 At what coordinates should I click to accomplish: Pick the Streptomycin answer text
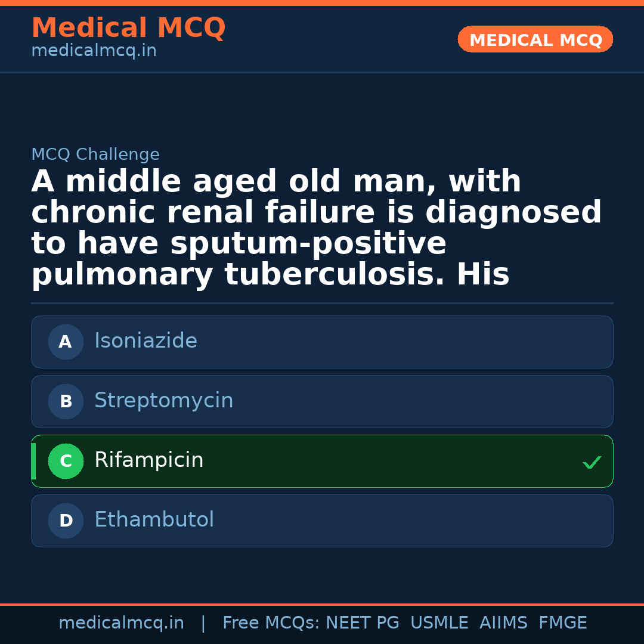163,401
